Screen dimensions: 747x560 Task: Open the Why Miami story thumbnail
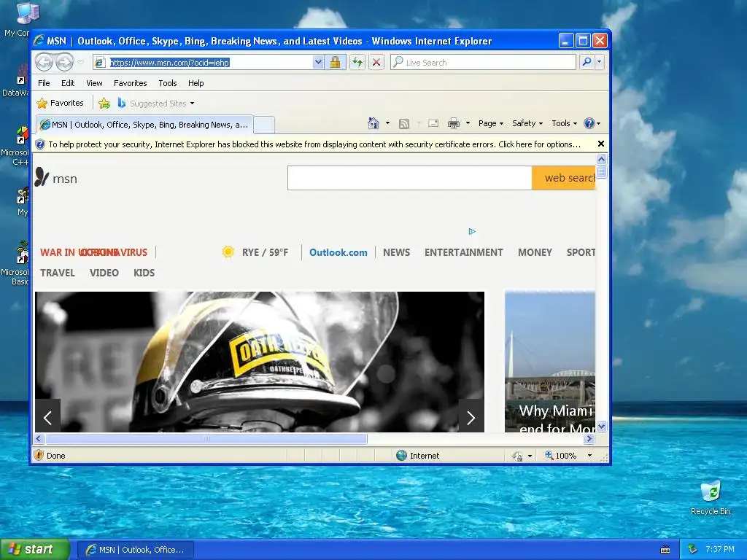[550, 362]
